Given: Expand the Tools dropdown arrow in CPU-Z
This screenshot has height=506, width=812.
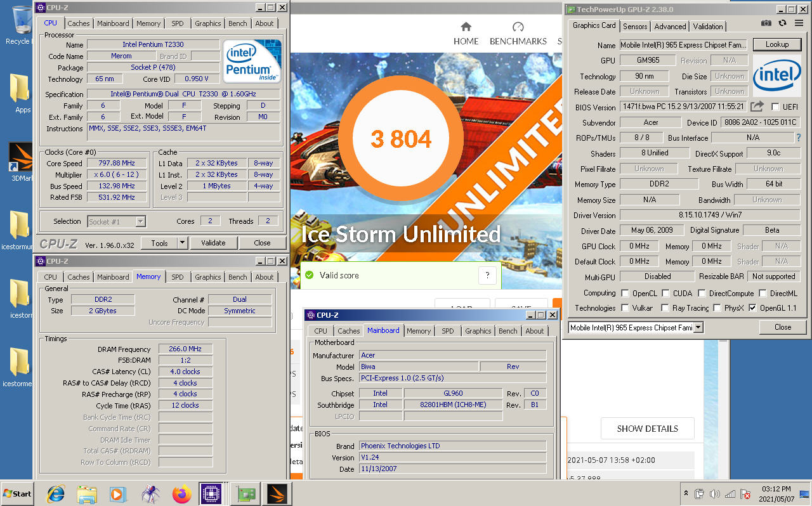Looking at the screenshot, I should (183, 243).
